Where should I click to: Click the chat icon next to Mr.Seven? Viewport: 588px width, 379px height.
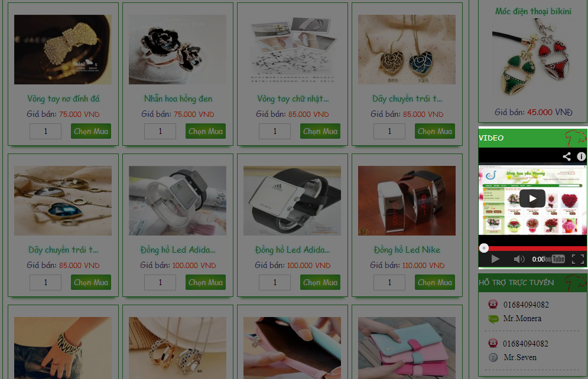[x=493, y=357]
